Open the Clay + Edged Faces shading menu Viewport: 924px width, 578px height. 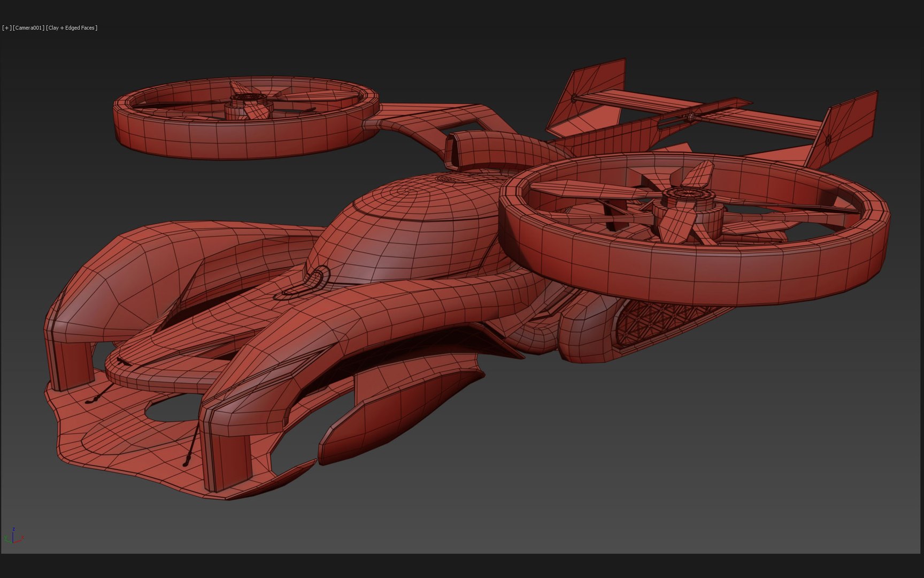point(72,28)
